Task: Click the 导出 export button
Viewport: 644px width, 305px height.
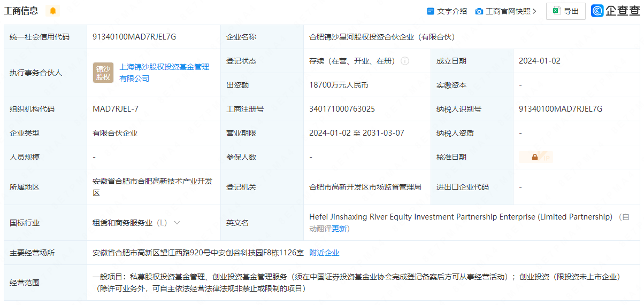Action: click(x=565, y=11)
